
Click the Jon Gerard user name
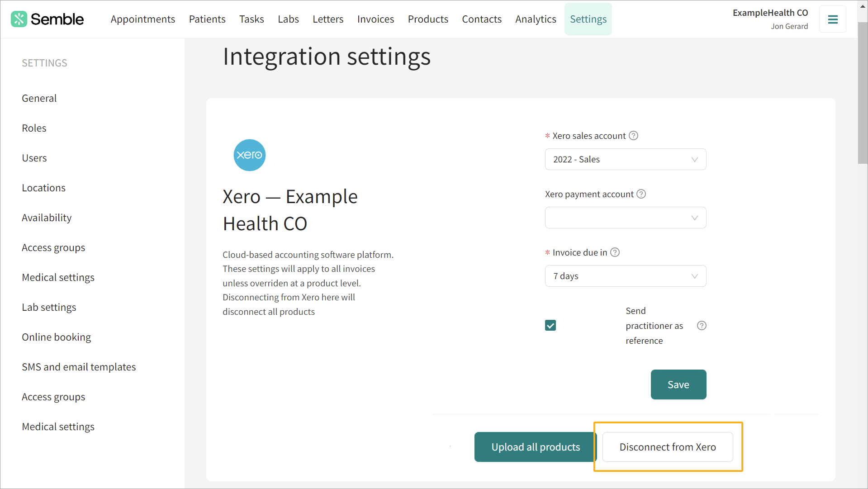click(789, 26)
